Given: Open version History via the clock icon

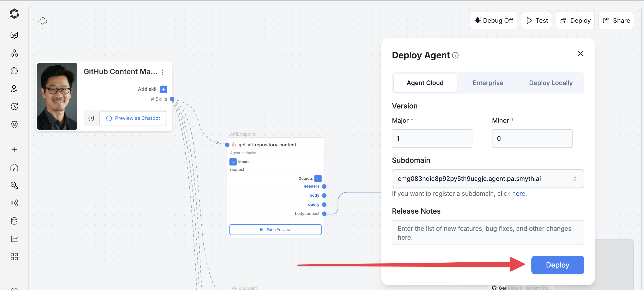Looking at the screenshot, I should (x=14, y=106).
